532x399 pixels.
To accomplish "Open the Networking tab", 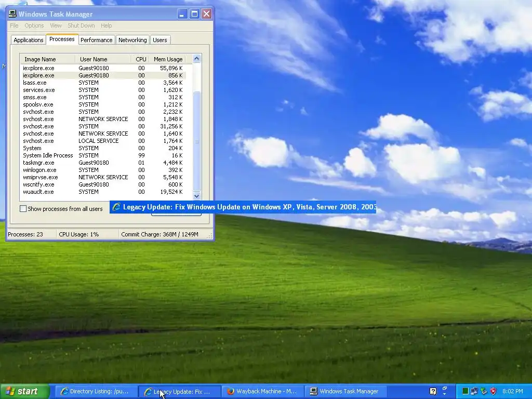I will 132,40.
